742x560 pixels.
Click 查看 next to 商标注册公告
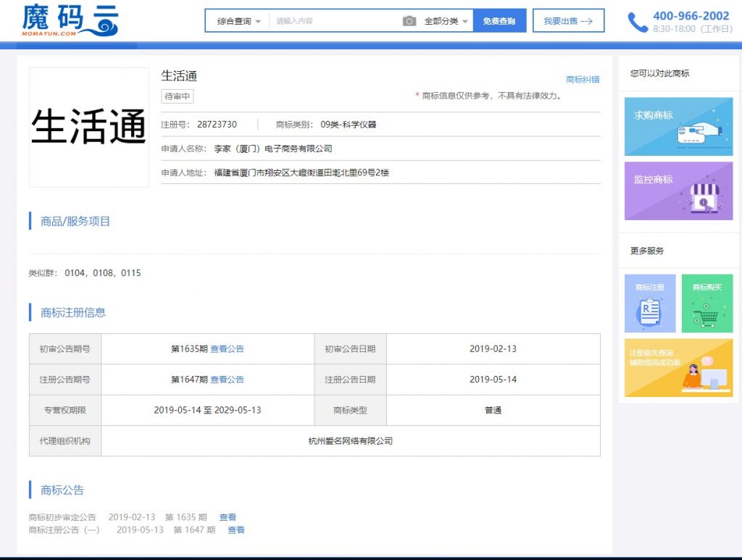point(235,530)
